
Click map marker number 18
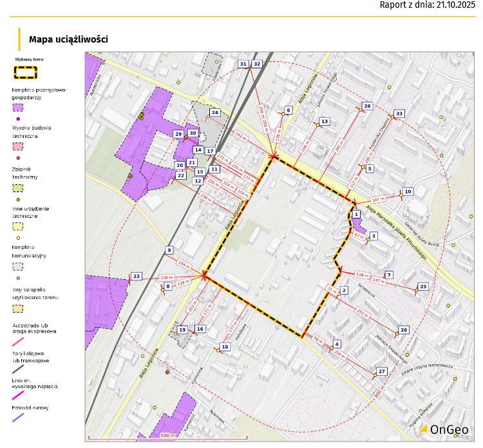(x=225, y=347)
